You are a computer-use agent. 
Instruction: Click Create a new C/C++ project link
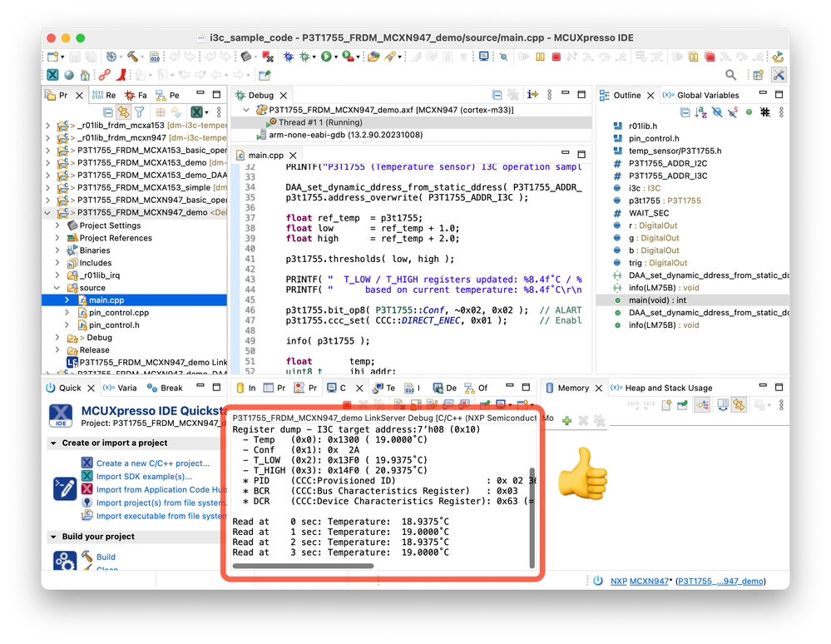pos(152,463)
